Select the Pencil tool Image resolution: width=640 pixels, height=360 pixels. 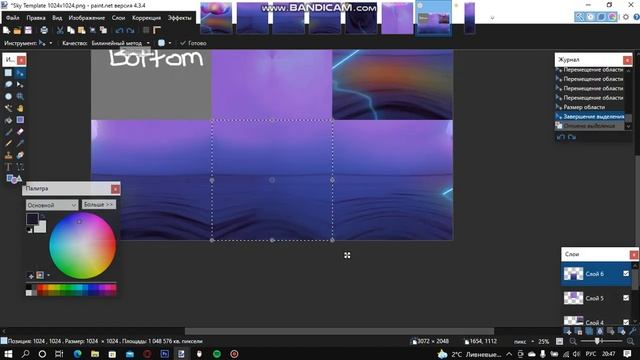(8, 143)
